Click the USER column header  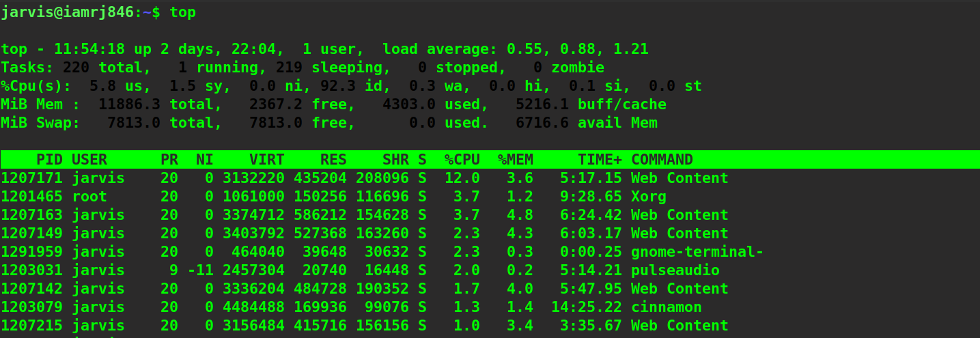coord(89,160)
